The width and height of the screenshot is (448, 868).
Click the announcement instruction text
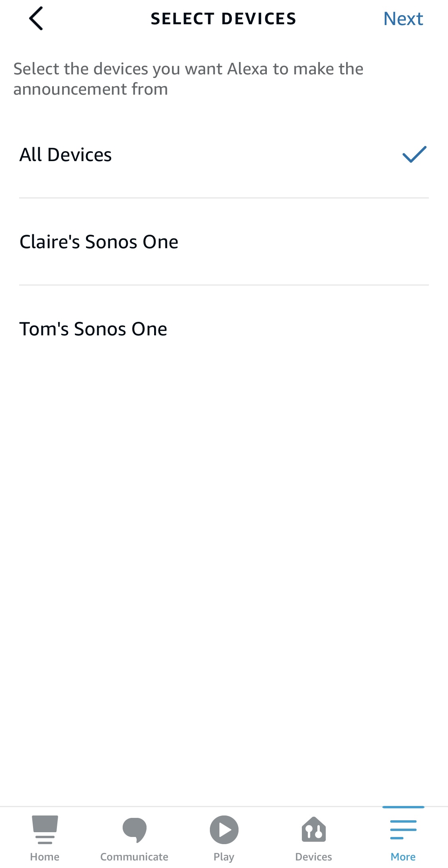188,79
